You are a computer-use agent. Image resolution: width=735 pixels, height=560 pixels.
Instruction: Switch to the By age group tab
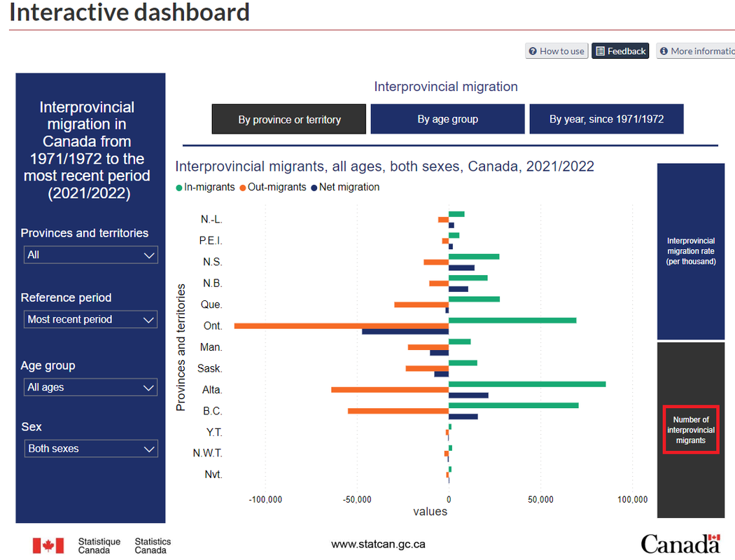pos(447,120)
